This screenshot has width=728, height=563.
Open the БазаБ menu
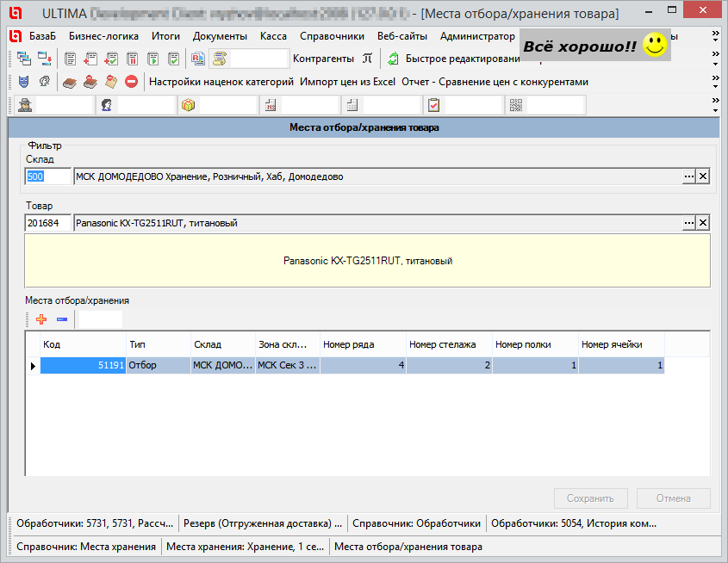point(42,36)
